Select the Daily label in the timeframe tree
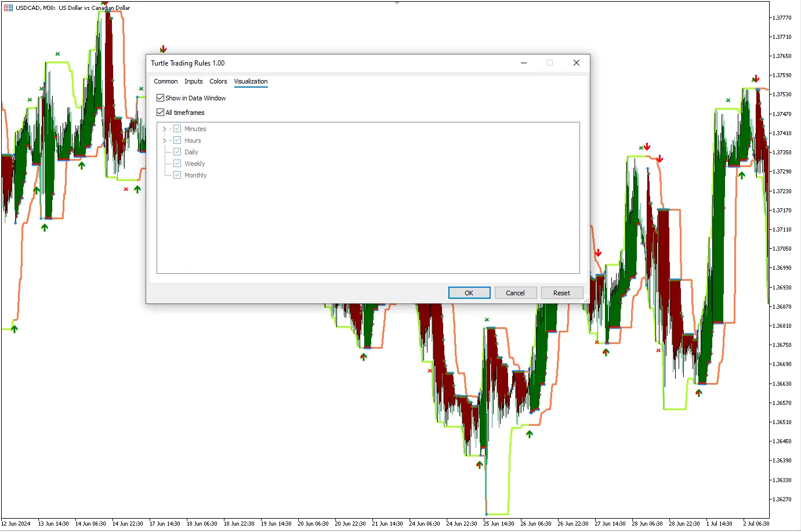Image resolution: width=801 pixels, height=532 pixels. tap(191, 152)
